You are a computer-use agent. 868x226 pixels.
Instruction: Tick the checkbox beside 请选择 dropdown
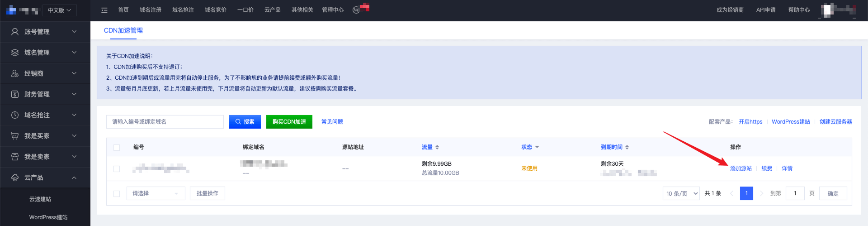point(117,193)
